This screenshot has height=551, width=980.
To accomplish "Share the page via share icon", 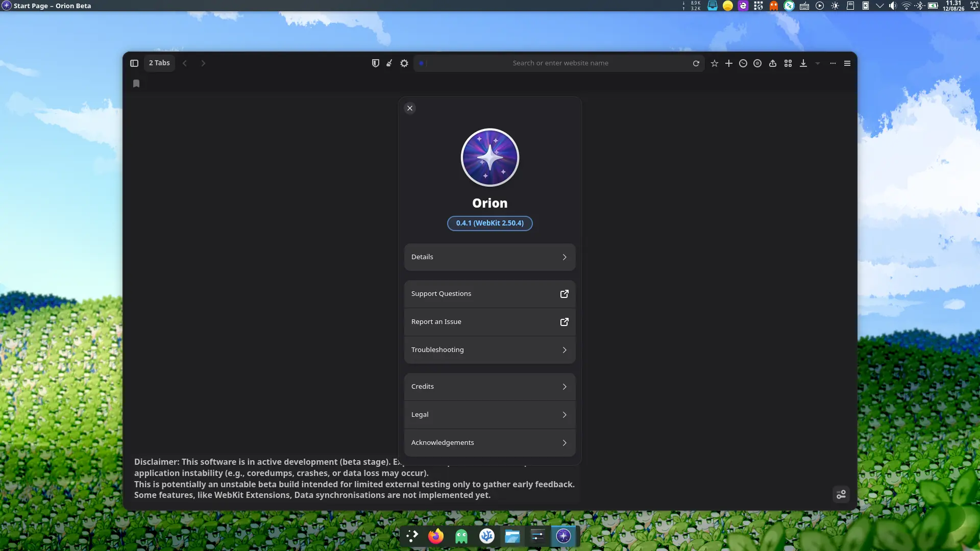I will pos(773,63).
